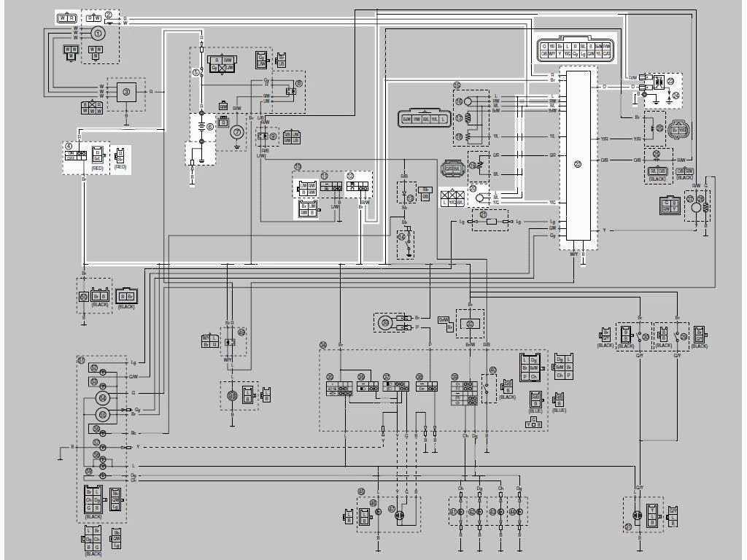
Task: Select the L Y/C B/L connector diagram
Action: (x=452, y=198)
